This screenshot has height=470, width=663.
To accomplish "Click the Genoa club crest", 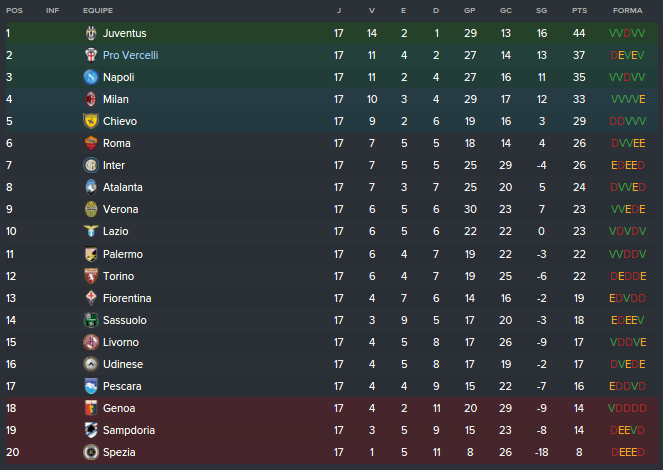I will click(91, 408).
